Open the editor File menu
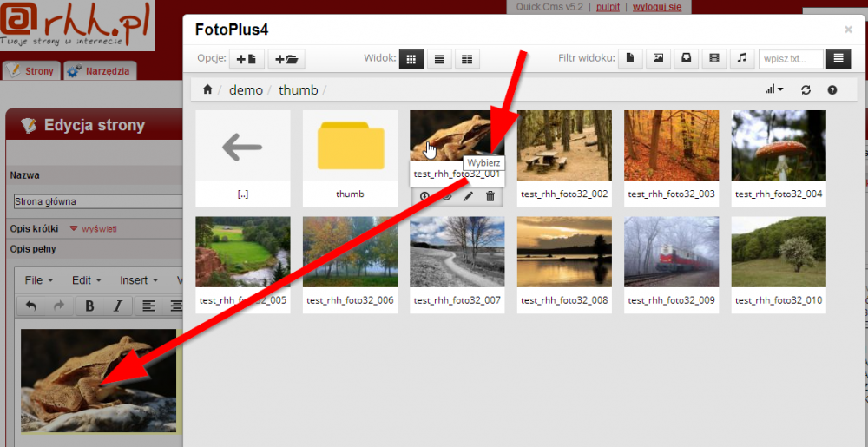 click(39, 280)
